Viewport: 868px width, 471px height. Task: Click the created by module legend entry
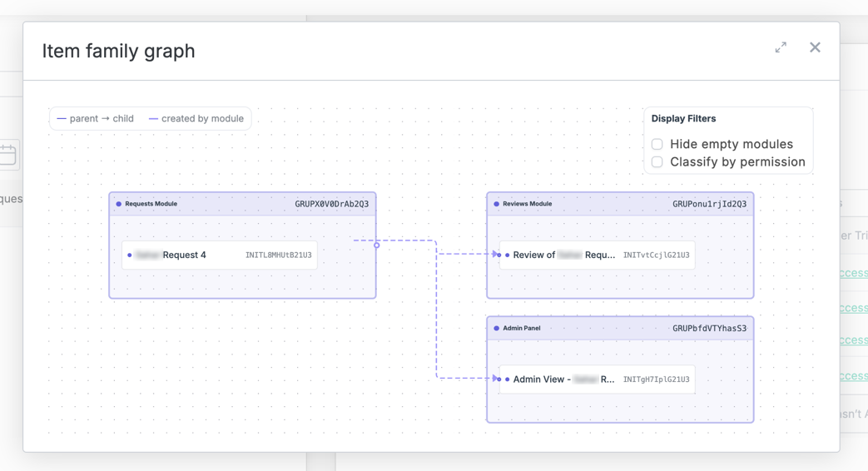coord(196,118)
